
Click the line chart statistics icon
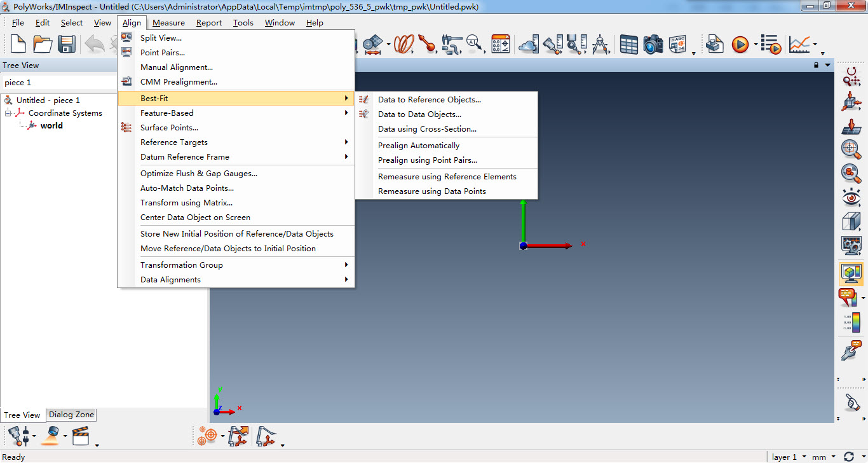pyautogui.click(x=799, y=44)
